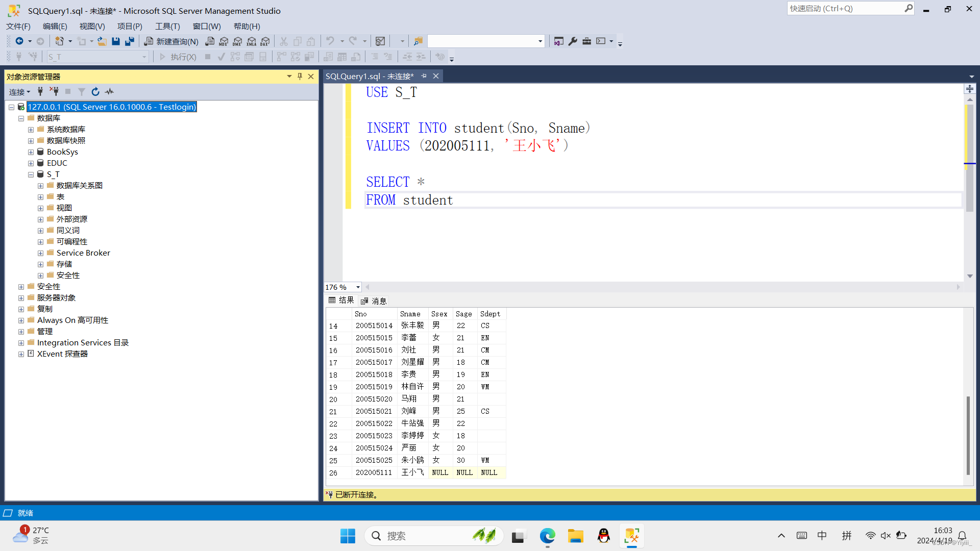Click the XMLA query icon
Image resolution: width=980 pixels, height=551 pixels.
(251, 41)
